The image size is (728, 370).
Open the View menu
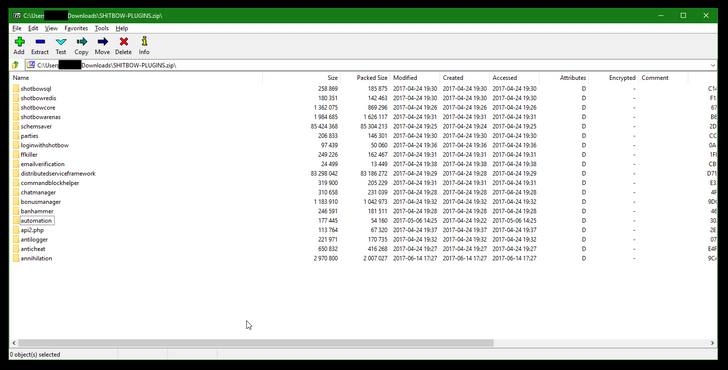pyautogui.click(x=51, y=28)
